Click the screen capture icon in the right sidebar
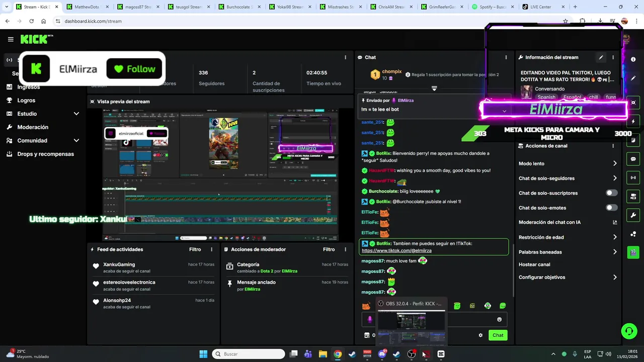This screenshot has height=362, width=644. (633, 103)
